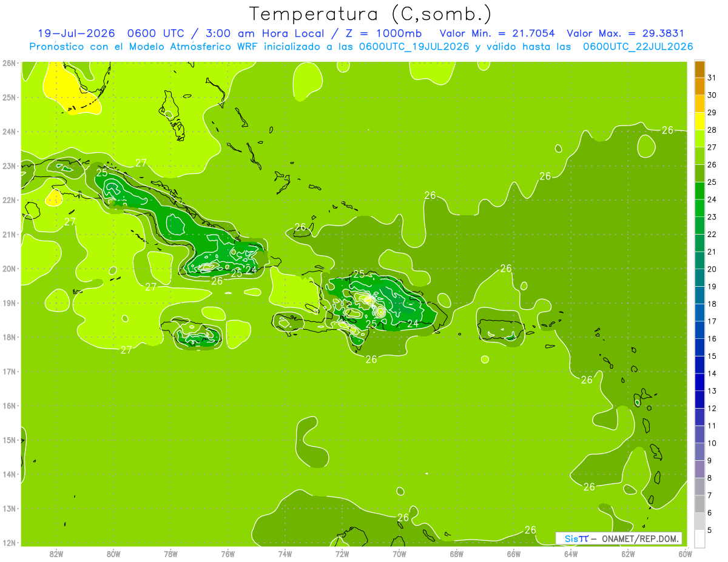Select the date 19-Jul-2026 in the header
The width and height of the screenshot is (728, 562).
[76, 33]
